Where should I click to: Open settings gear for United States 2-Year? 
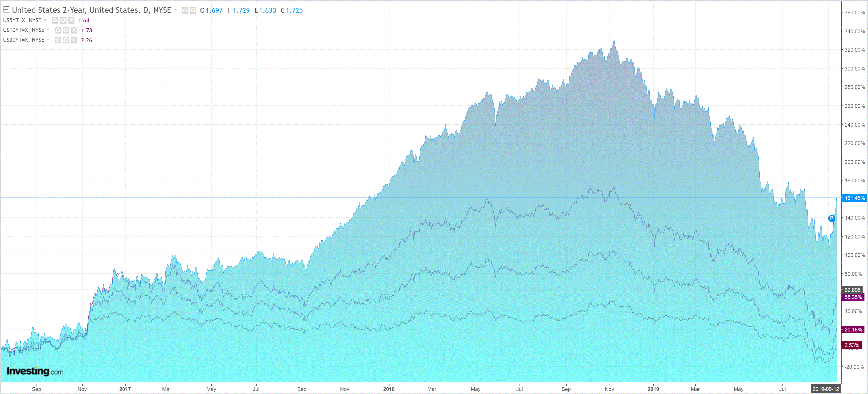coord(193,10)
